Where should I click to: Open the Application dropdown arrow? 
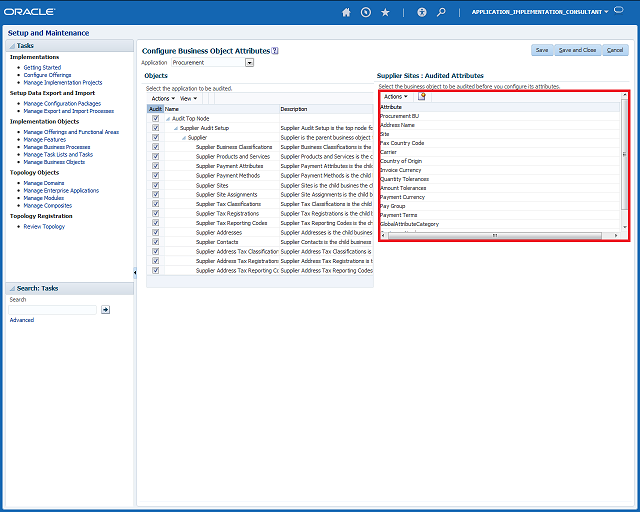click(249, 62)
